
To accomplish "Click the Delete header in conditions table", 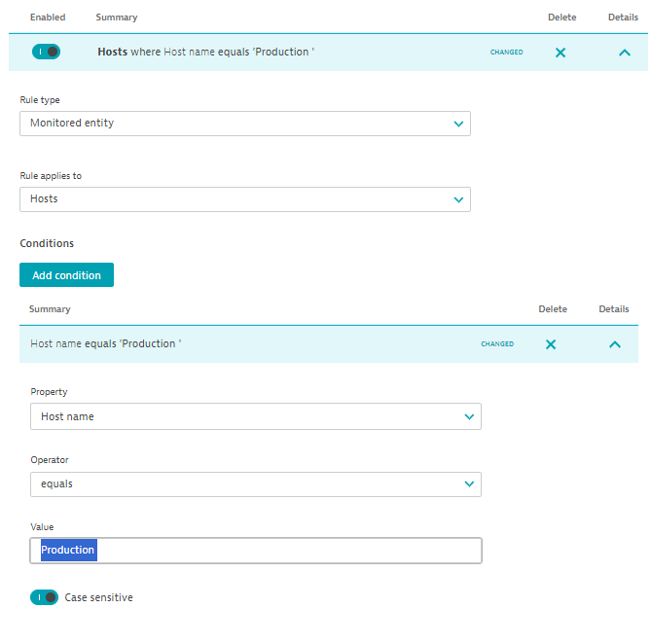I will tap(553, 309).
